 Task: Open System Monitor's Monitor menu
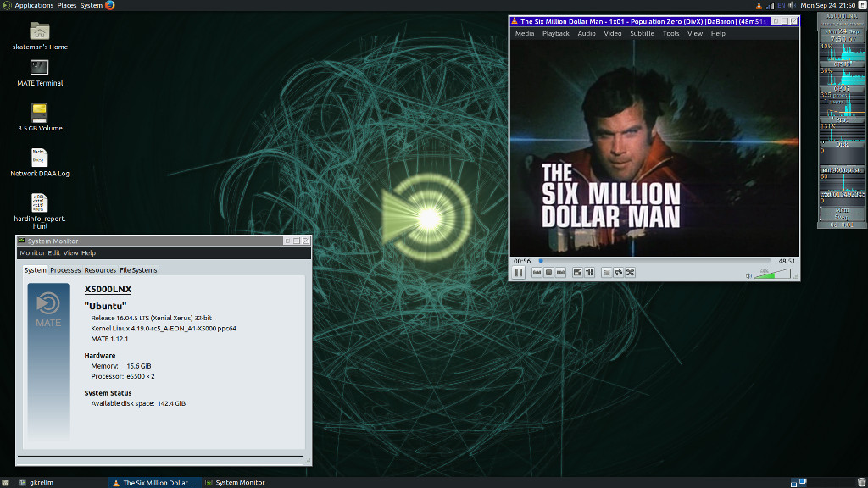click(32, 252)
